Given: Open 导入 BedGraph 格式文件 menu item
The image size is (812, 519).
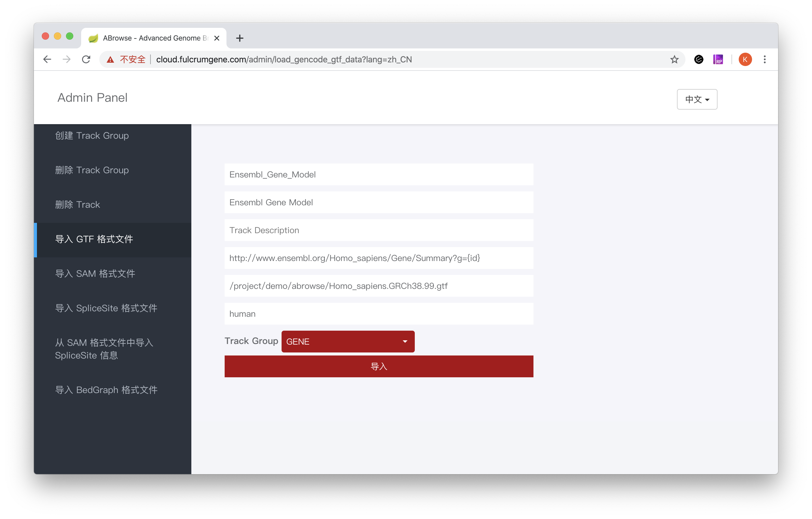Looking at the screenshot, I should (106, 390).
